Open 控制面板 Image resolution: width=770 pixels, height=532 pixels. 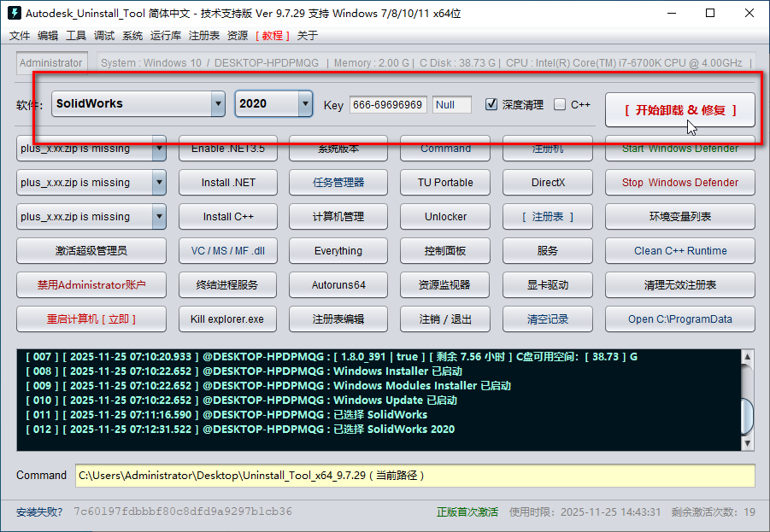click(x=445, y=251)
